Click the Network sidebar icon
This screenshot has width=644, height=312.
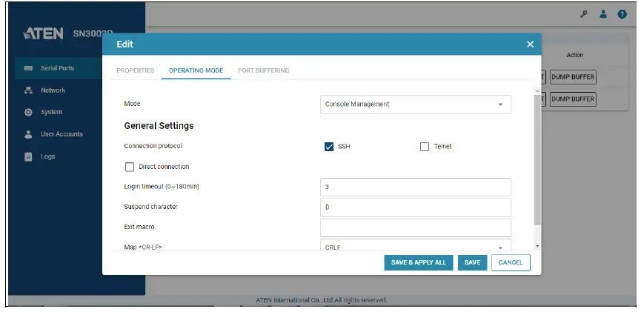(28, 90)
